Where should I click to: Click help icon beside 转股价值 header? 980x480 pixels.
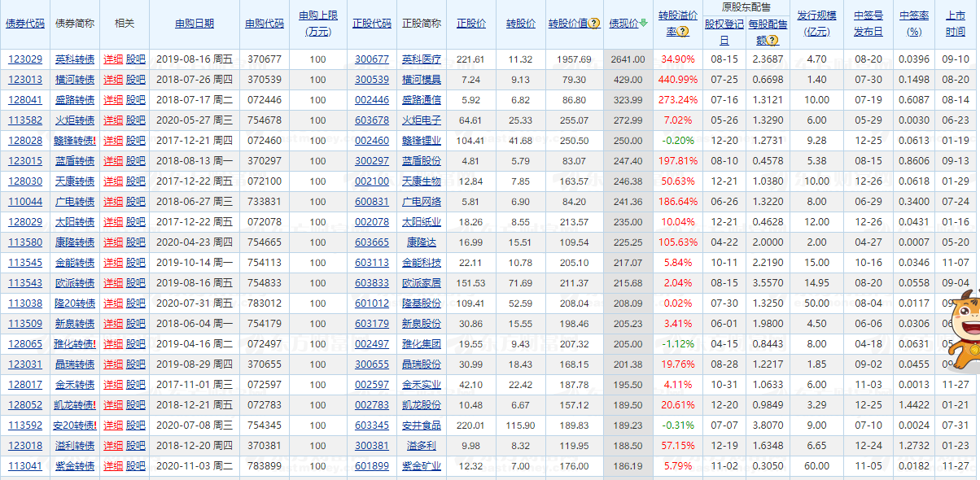click(x=595, y=24)
